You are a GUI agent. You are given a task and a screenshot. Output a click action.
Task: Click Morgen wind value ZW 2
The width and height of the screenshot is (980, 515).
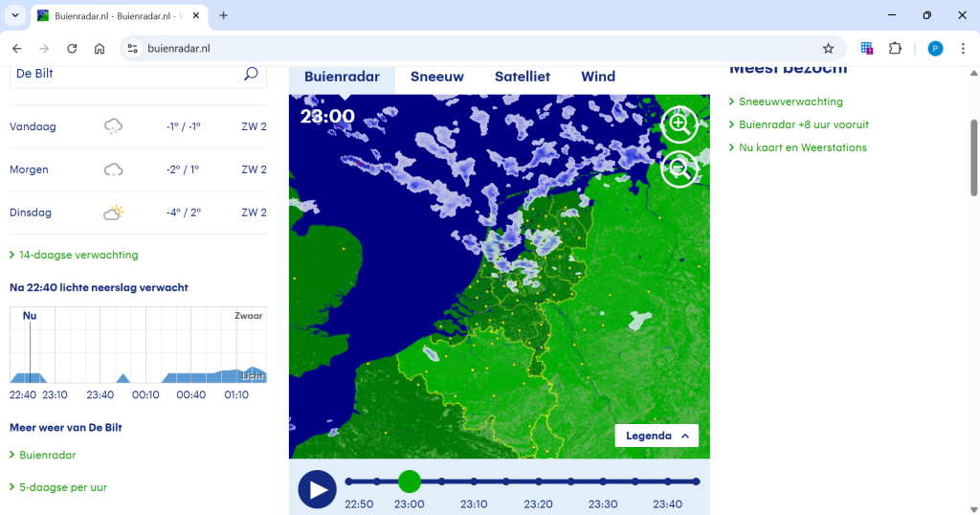click(x=254, y=170)
